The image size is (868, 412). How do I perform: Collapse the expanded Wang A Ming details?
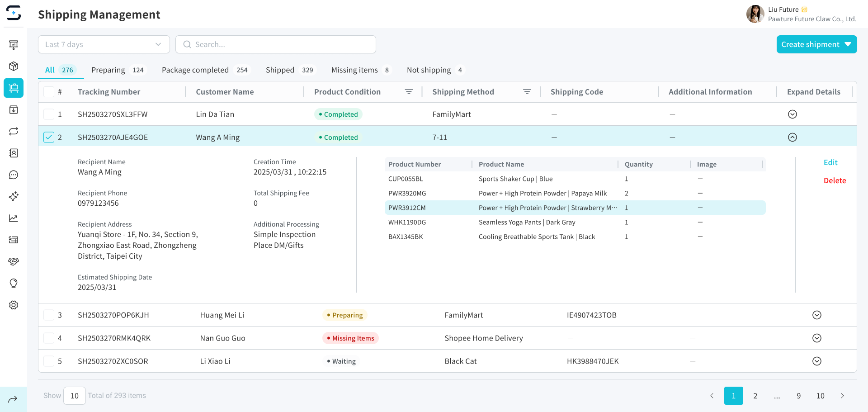click(792, 137)
